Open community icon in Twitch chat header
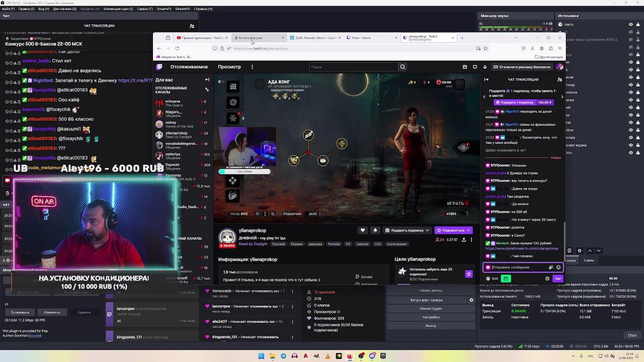This screenshot has height=362, width=644. (x=559, y=79)
